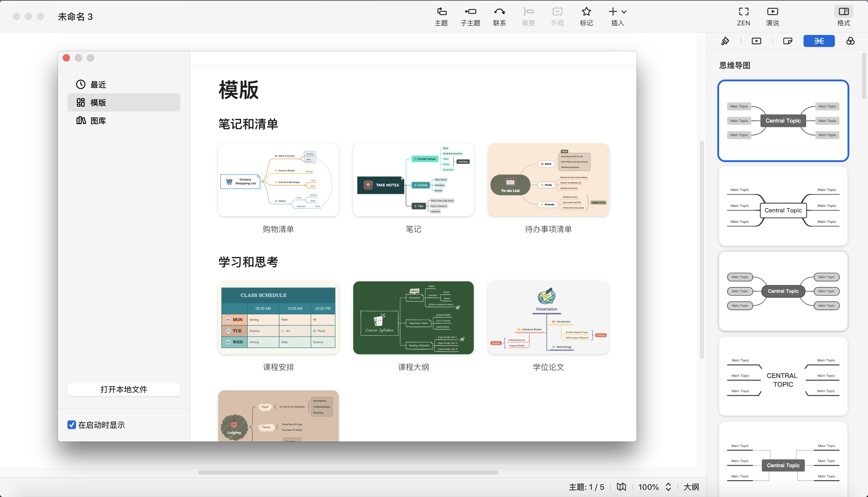Click the 打开本地文件 button
The width and height of the screenshot is (868, 497).
point(124,389)
